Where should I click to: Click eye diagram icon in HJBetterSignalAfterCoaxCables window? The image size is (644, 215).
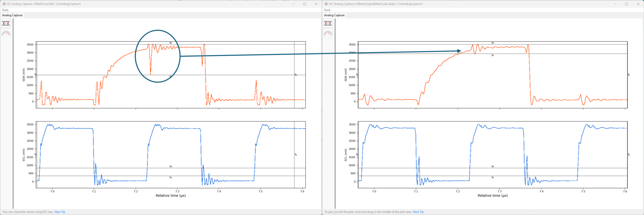click(x=328, y=23)
